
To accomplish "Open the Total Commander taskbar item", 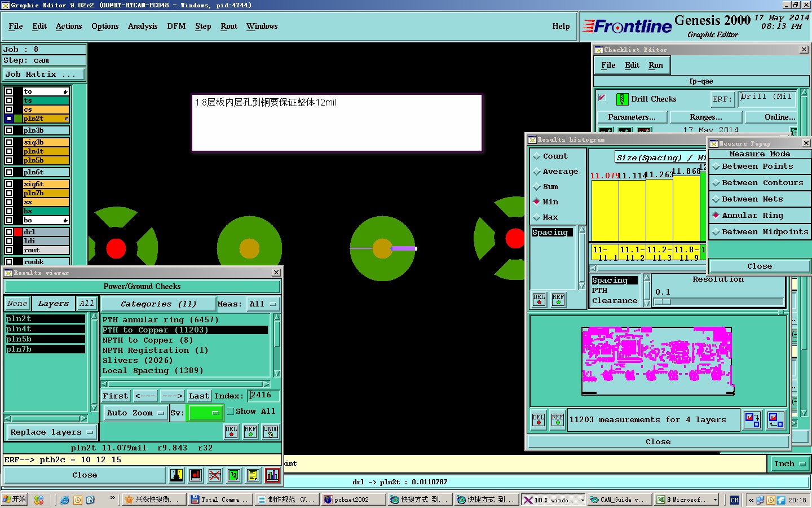I will [219, 500].
